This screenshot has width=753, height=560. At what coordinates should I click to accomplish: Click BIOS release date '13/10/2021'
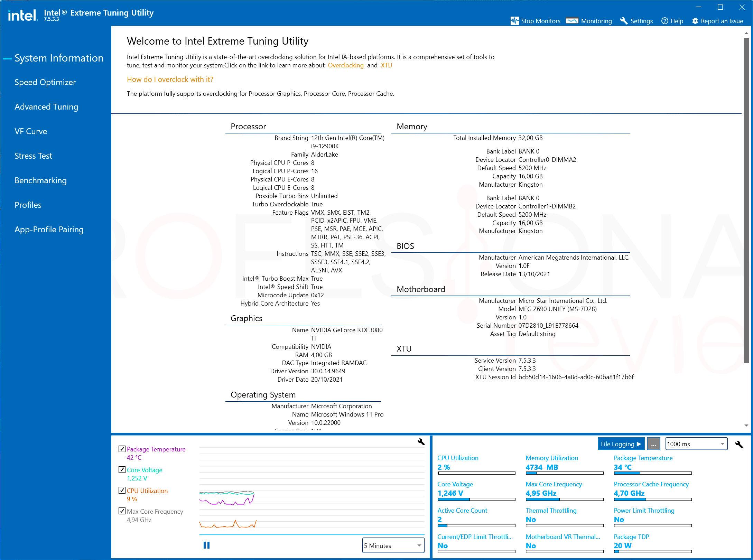[534, 274]
